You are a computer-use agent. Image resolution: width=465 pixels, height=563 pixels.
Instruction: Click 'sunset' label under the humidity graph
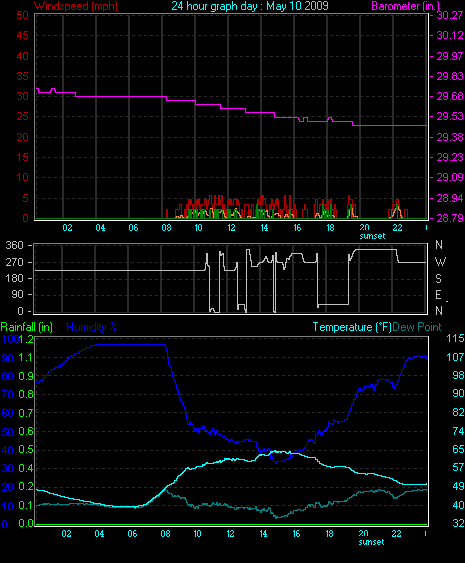click(371, 542)
